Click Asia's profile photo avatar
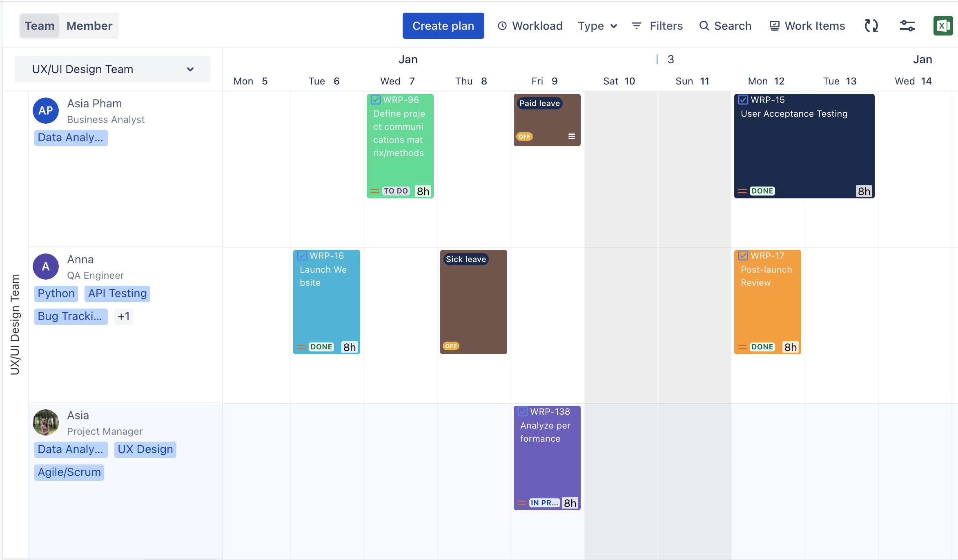958x560 pixels. [x=46, y=422]
